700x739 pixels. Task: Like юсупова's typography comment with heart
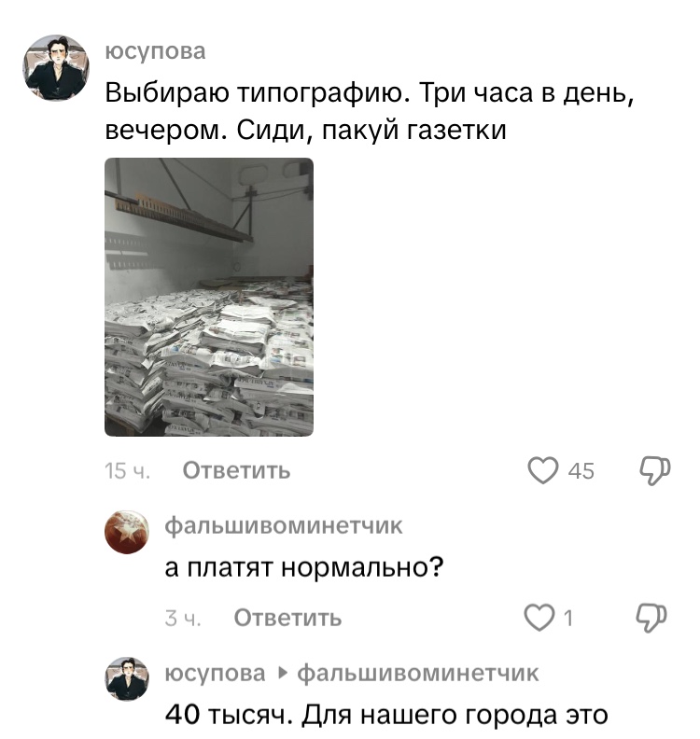[x=543, y=470]
